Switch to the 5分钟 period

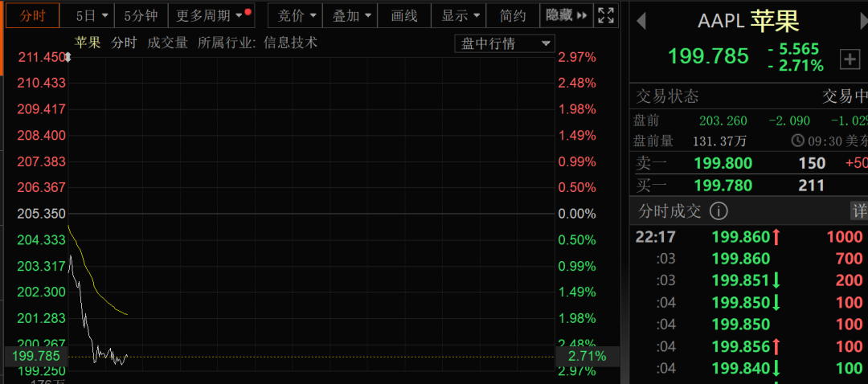click(x=141, y=16)
